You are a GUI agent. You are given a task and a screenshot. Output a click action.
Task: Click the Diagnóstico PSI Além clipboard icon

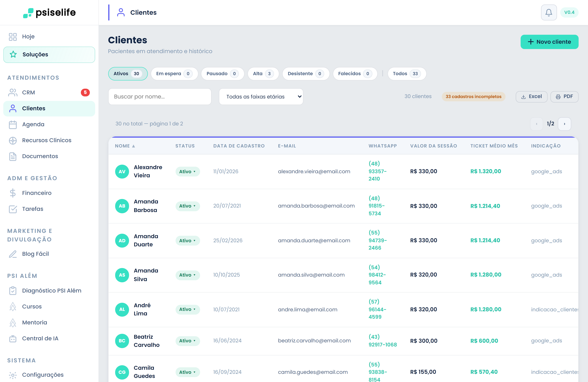coord(13,290)
